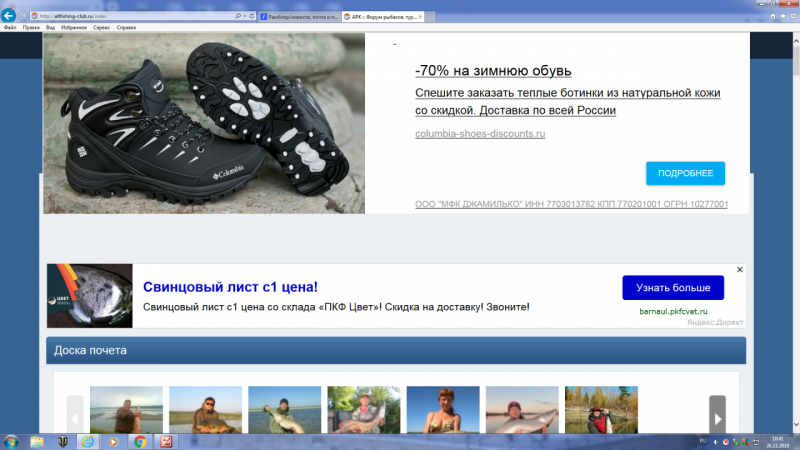Open the media player taskbar icon
Viewport: 800px width, 450px height.
(x=113, y=442)
